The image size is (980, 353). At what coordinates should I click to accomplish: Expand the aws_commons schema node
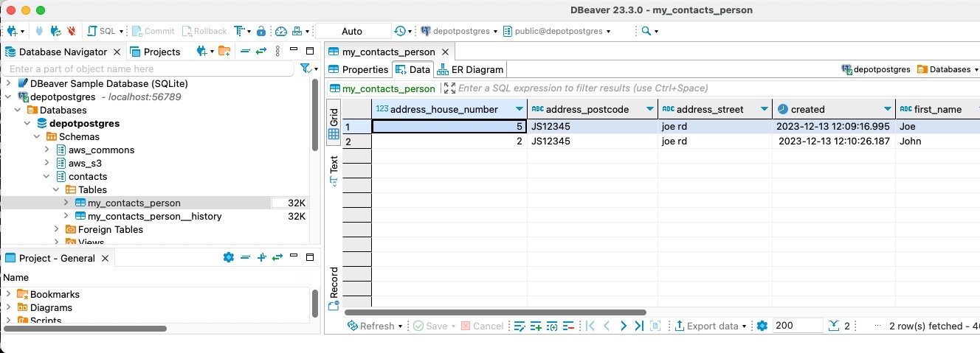pyautogui.click(x=46, y=150)
